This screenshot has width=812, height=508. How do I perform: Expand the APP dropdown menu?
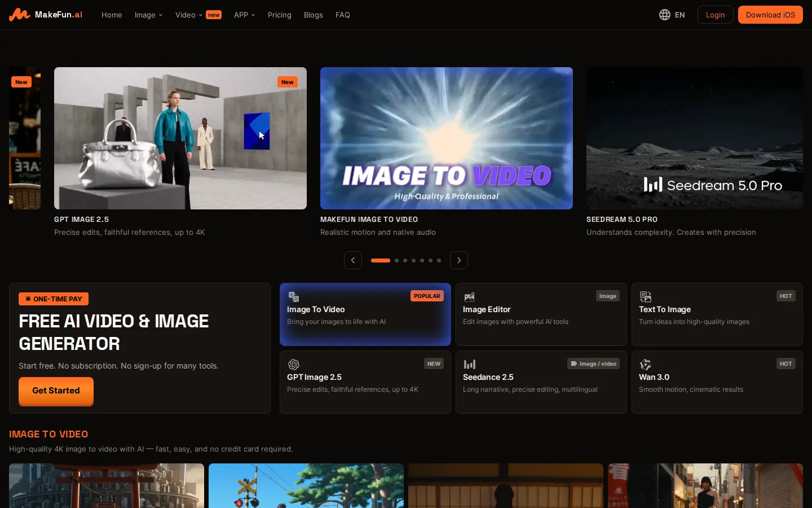(x=245, y=15)
